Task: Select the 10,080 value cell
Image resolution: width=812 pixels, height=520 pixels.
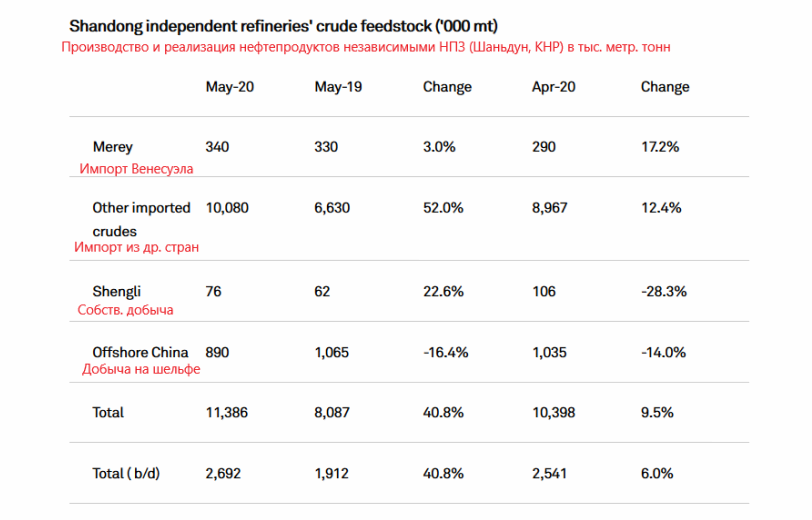Action: coord(227,208)
